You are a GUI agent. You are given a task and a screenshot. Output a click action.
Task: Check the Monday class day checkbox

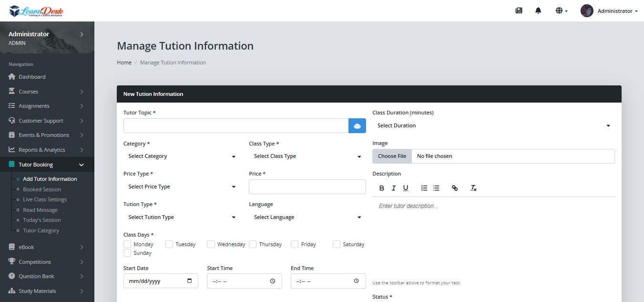coord(127,244)
